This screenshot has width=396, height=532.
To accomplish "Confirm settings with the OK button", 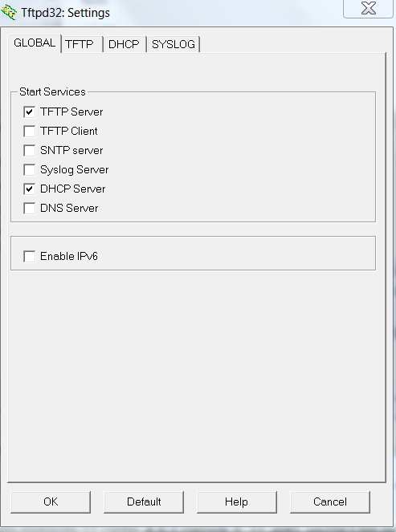I will click(51, 502).
